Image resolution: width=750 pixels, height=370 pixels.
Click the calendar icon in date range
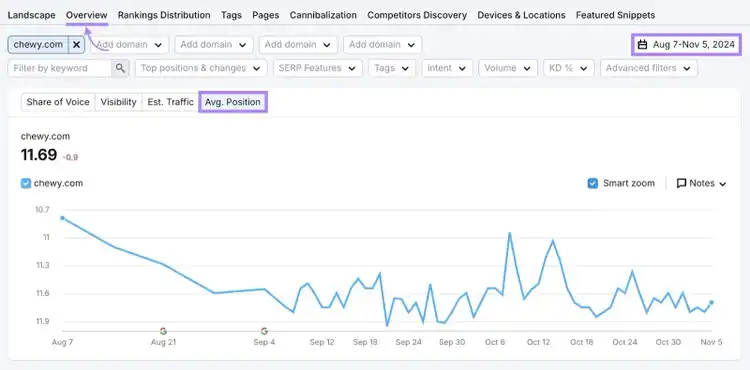[x=643, y=45]
